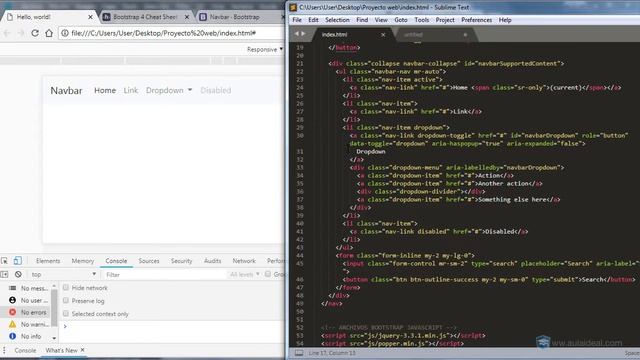
Task: Open site info icon in address bar
Action: click(65, 33)
